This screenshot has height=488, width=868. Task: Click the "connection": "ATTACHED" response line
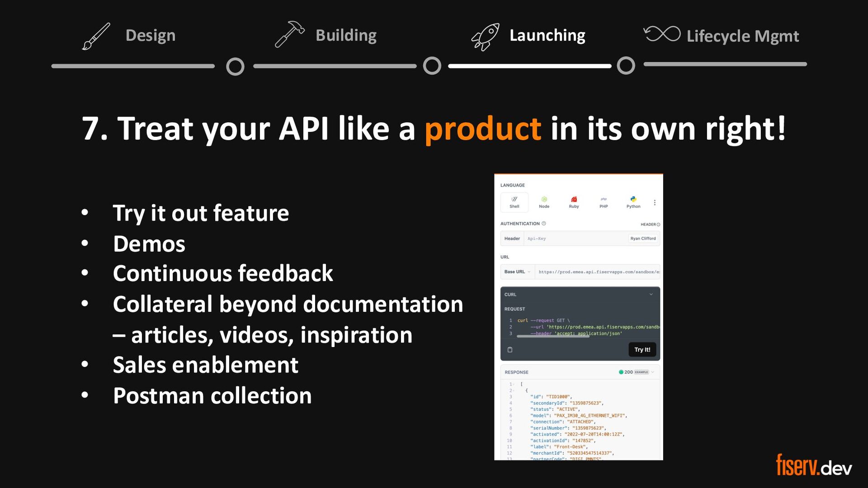pyautogui.click(x=563, y=422)
